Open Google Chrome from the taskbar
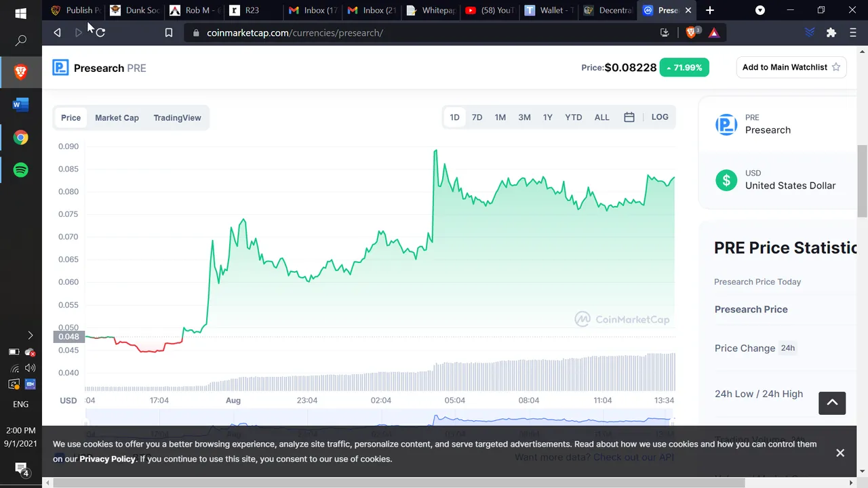The image size is (868, 488). [20, 138]
